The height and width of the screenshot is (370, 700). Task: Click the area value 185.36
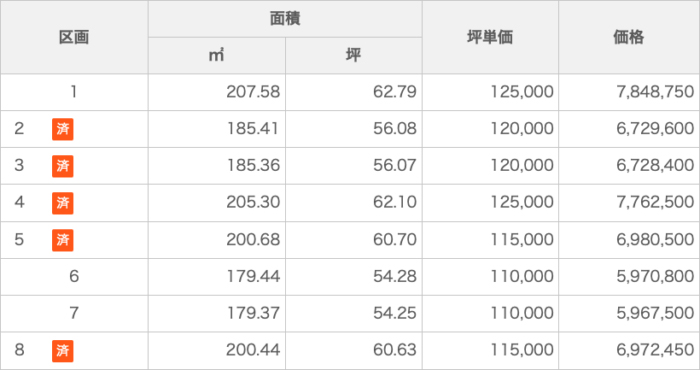(253, 166)
